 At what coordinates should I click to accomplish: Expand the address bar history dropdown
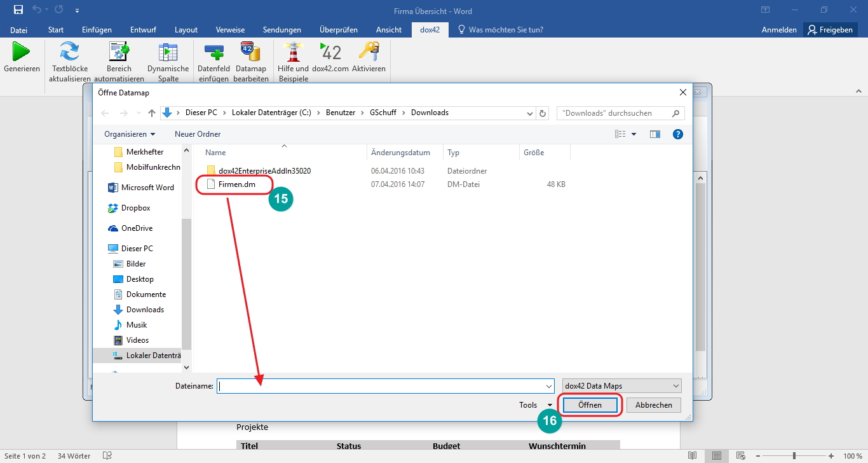tap(530, 113)
